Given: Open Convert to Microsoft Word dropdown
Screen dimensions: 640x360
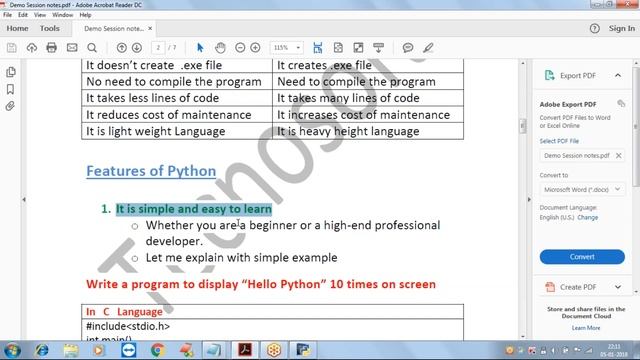Looking at the screenshot, I should coord(582,189).
